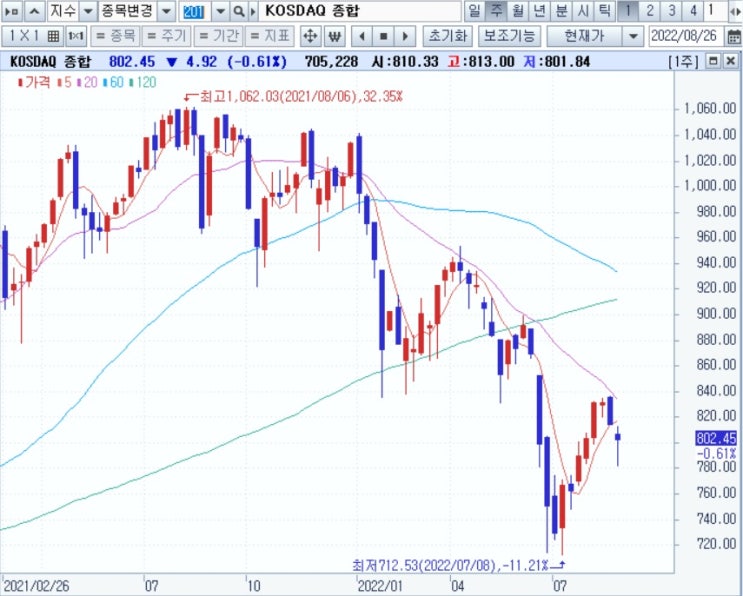Screen dimensions: 743x596
Task: Click the 가격 legend marker
Action: point(34,82)
